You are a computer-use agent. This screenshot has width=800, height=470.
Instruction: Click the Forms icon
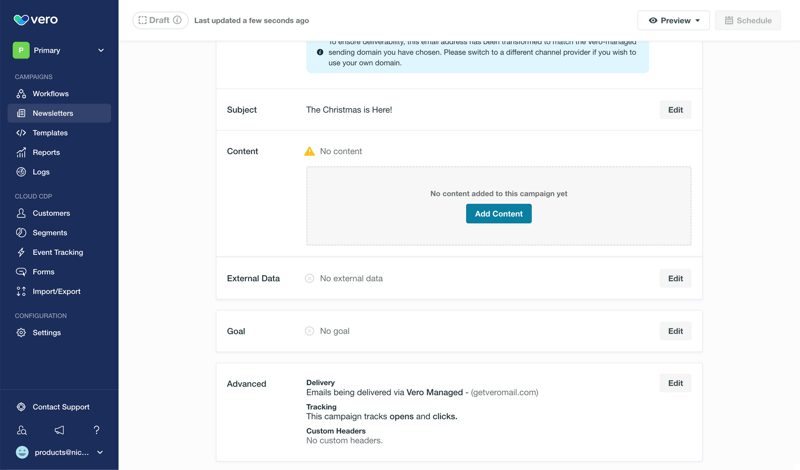coord(21,272)
